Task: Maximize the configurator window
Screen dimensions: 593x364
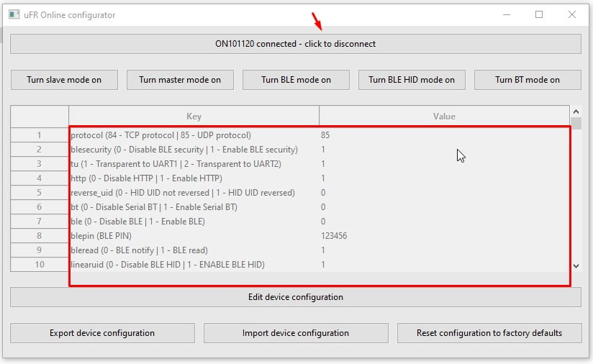Action: click(539, 14)
